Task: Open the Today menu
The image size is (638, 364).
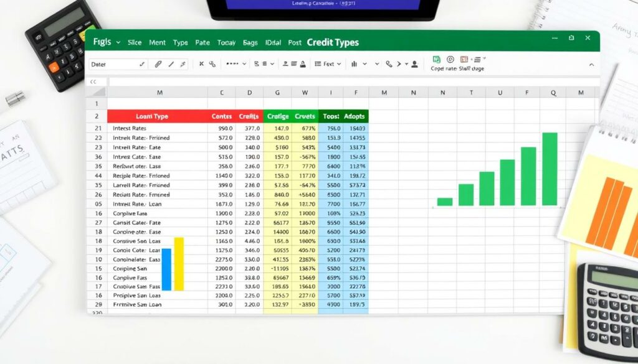Action: 226,42
